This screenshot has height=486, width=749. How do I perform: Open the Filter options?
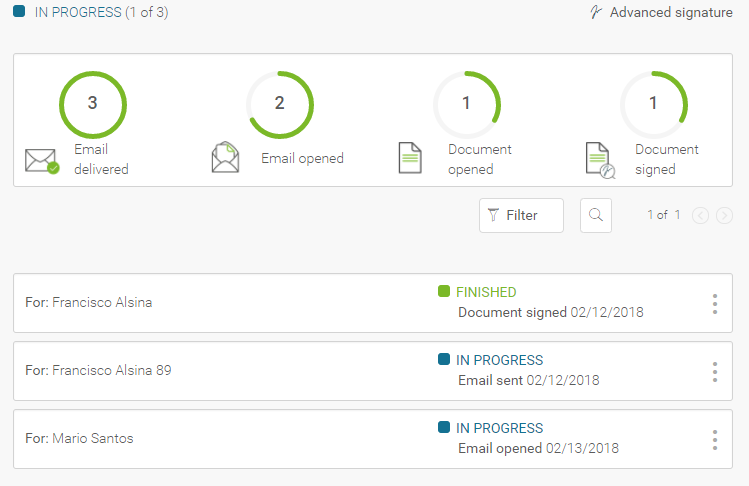click(x=521, y=216)
